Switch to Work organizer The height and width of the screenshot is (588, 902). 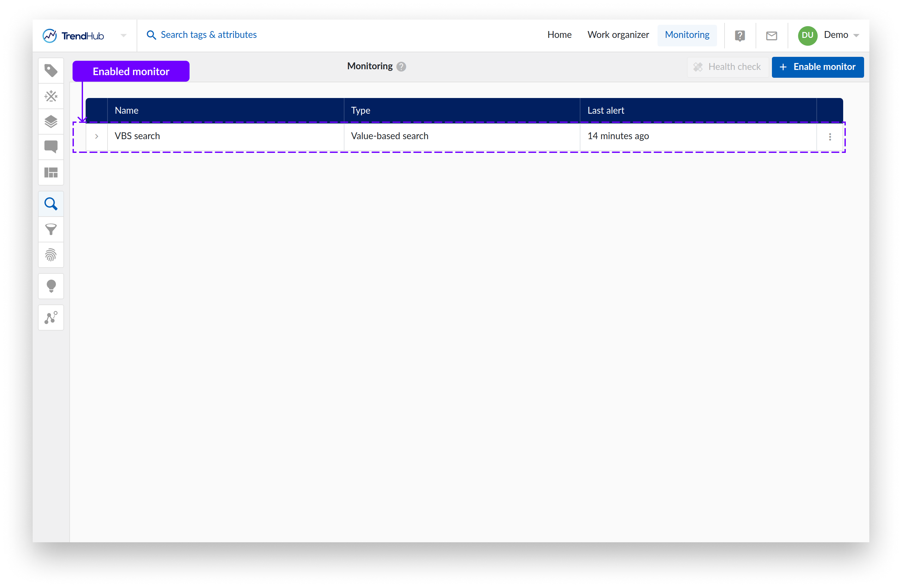[618, 35]
